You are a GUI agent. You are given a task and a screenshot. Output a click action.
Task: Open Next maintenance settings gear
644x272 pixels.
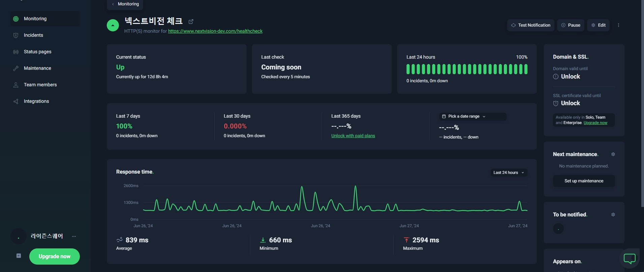[x=613, y=154]
